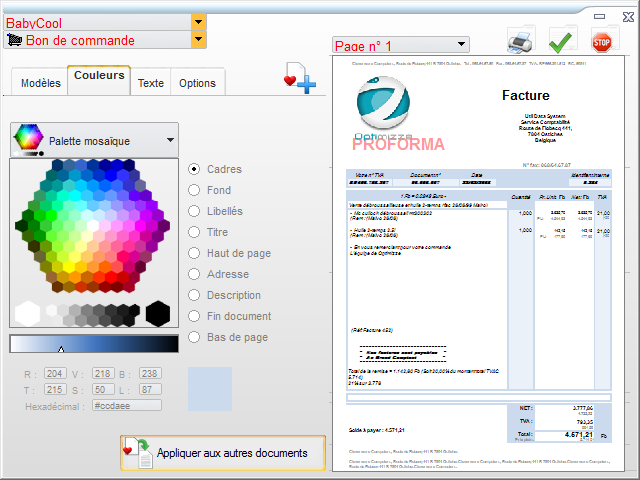Open the BabyCool dropdown
The height and width of the screenshot is (480, 640).
tap(199, 22)
